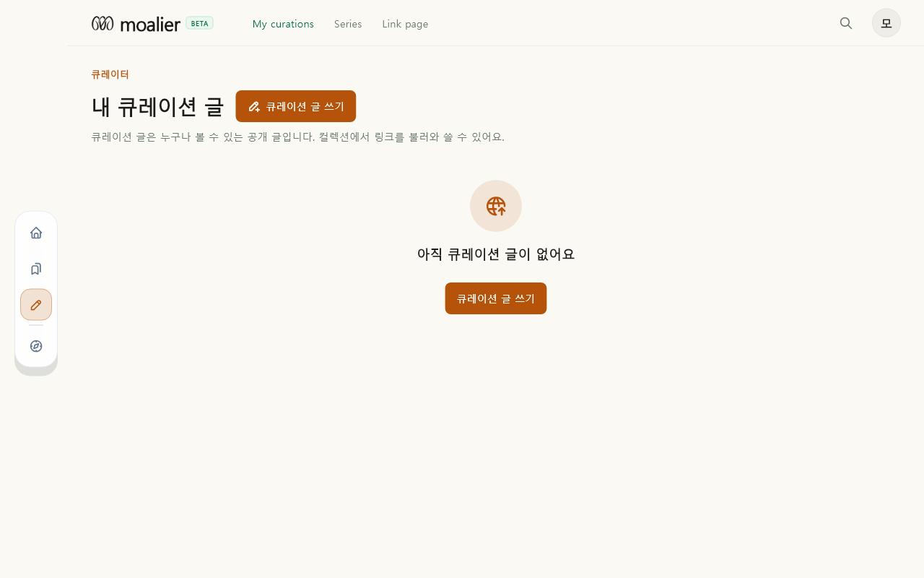This screenshot has width=924, height=578.
Task: Open the bookmarks collection sidebar icon
Action: (36, 269)
